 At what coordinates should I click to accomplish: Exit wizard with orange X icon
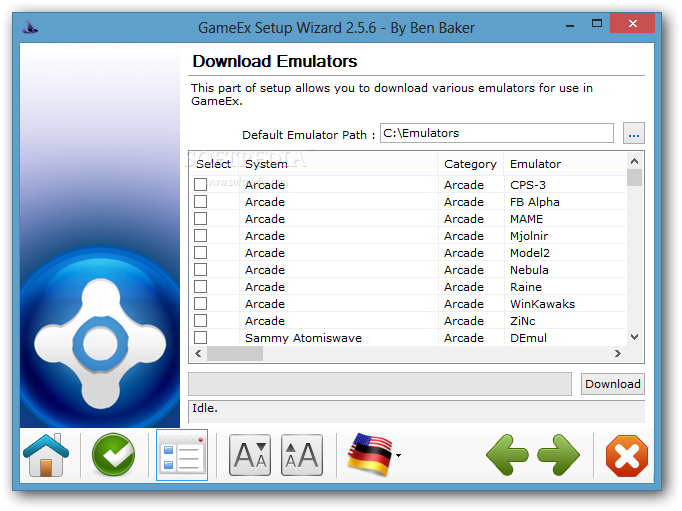tap(627, 456)
